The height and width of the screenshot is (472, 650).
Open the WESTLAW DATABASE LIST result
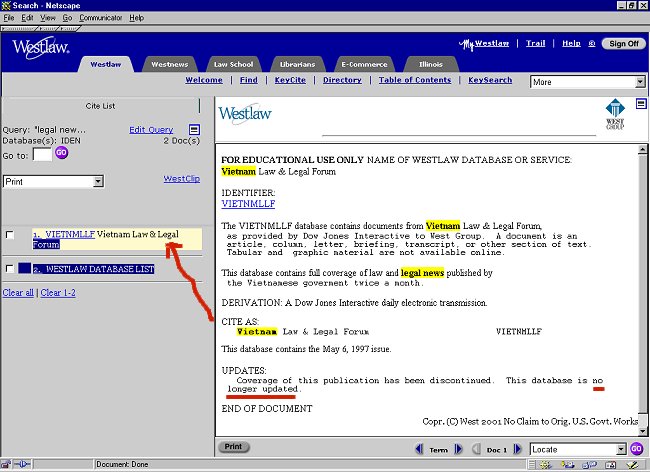point(94,269)
